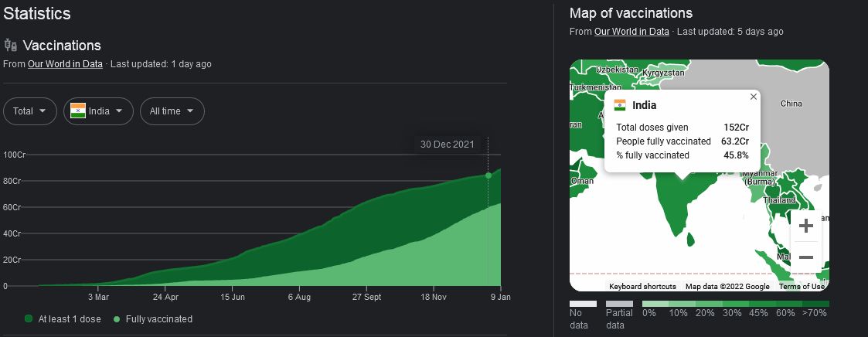Click China on the vaccinations map
Image resolution: width=868 pixels, height=337 pixels.
point(791,104)
